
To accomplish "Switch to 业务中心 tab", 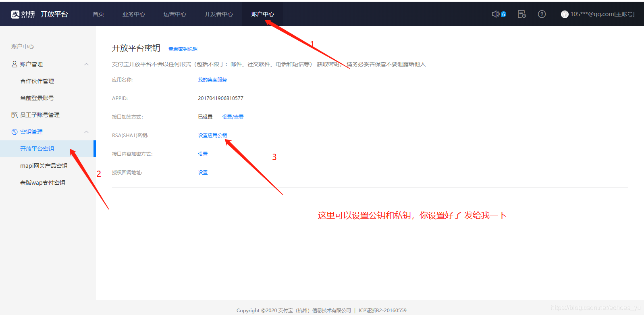I will [x=134, y=14].
